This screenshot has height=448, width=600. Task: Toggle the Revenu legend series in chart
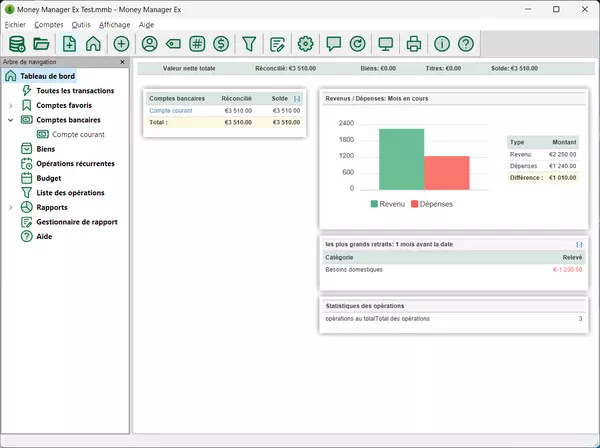point(386,203)
